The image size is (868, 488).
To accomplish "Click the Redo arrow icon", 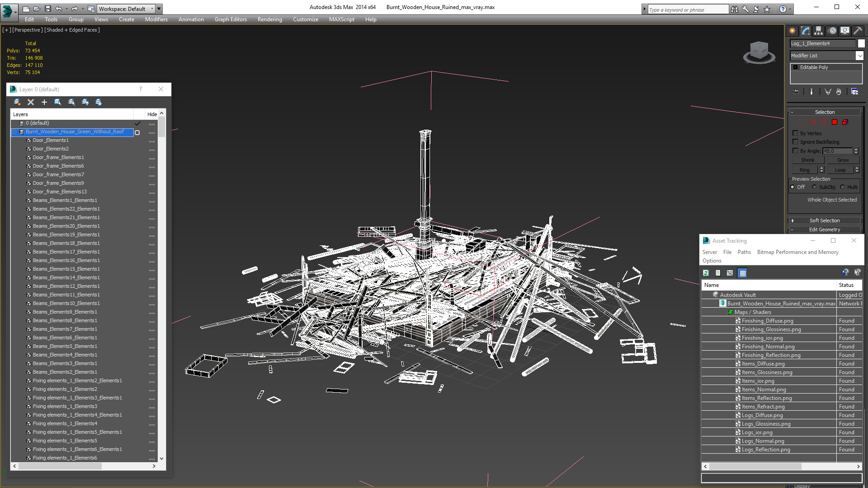I will (x=74, y=9).
